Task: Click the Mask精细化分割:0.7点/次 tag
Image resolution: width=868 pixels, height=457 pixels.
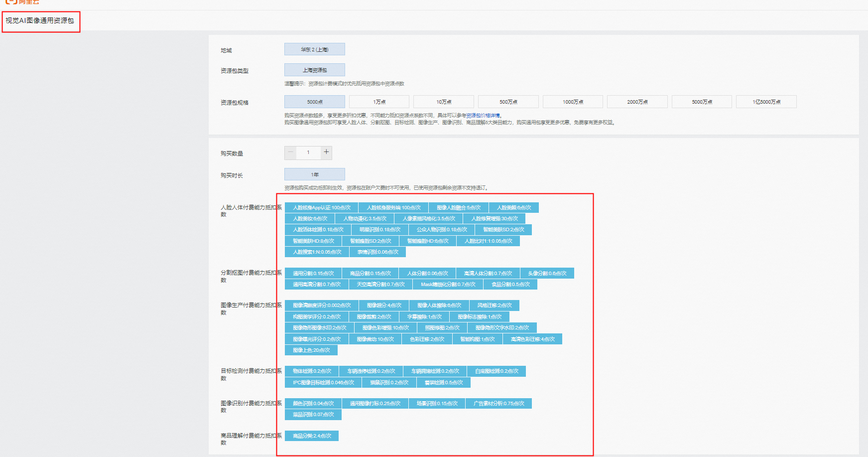Action: tap(448, 284)
